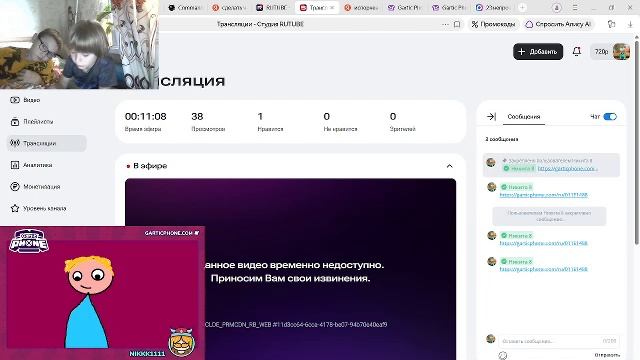
Task: Switch to the Сообщения tab
Action: click(x=524, y=117)
